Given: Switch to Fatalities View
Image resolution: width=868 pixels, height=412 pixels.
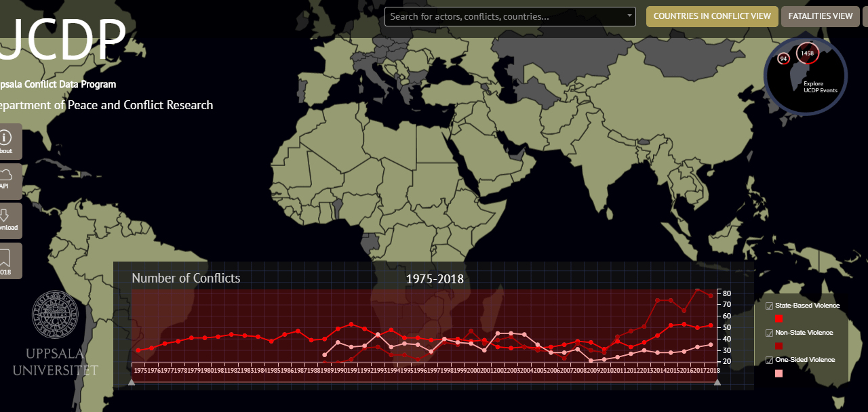Looking at the screenshot, I should point(820,16).
